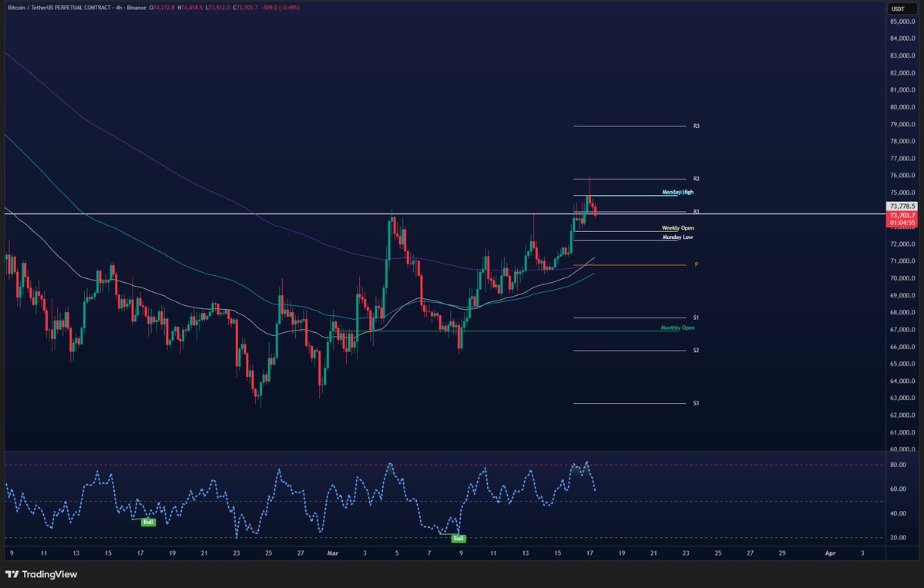
Task: Click the −509.0 (−0.69%) change value
Action: click(280, 8)
